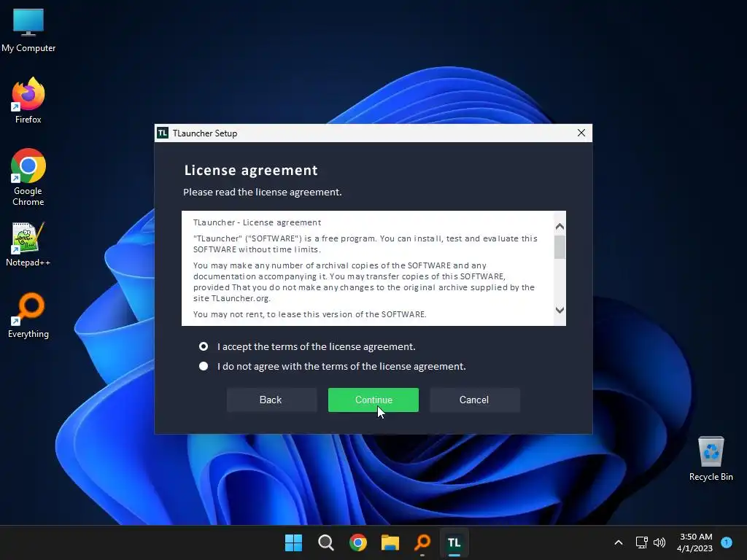Open taskbar Search

coord(326,542)
